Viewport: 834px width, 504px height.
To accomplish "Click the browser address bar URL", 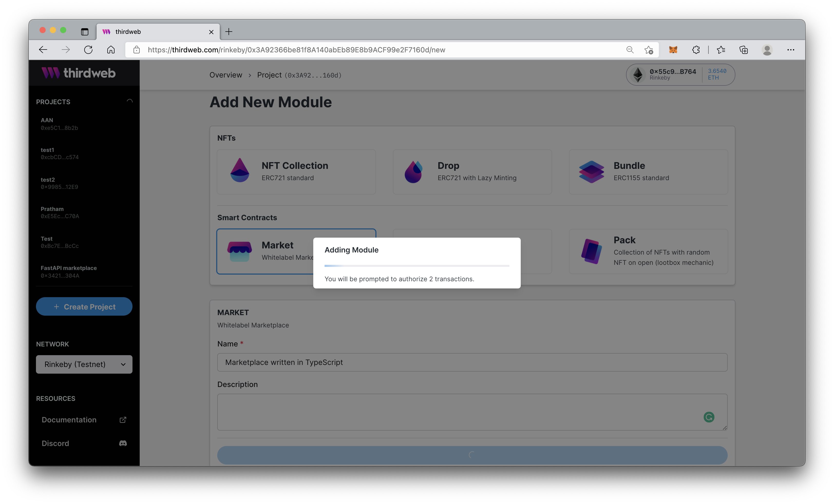I will (297, 50).
